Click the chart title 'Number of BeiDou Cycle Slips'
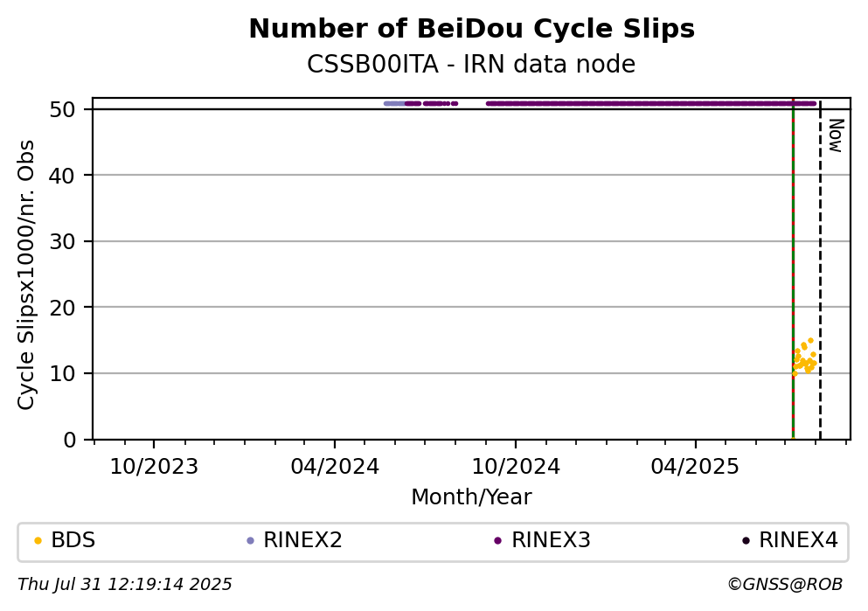 click(472, 29)
